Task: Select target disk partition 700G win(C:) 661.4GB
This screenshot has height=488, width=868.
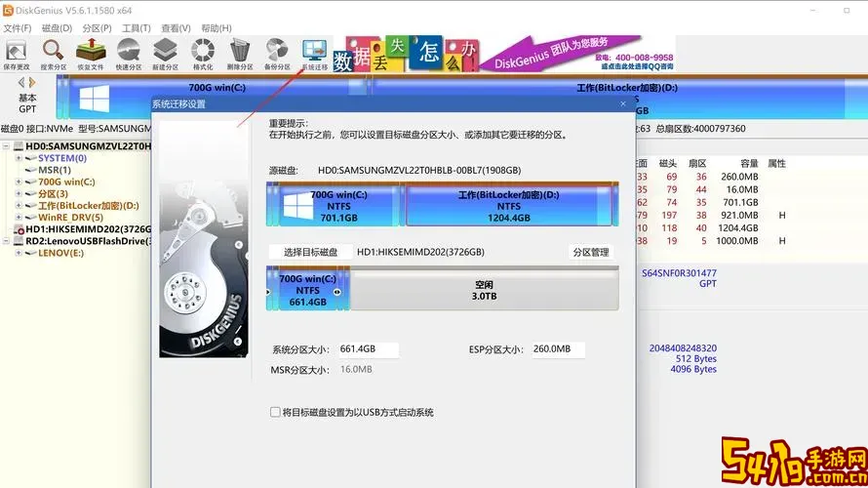Action: [308, 289]
